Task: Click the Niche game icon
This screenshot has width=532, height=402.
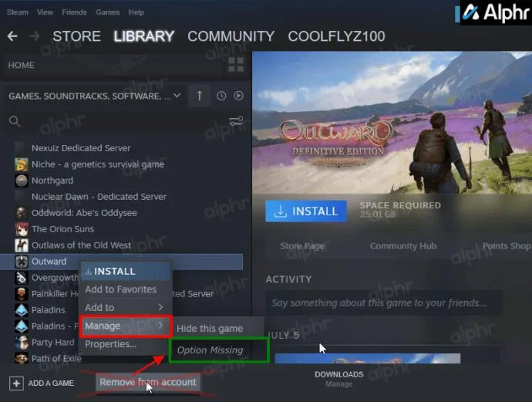Action: (22, 164)
